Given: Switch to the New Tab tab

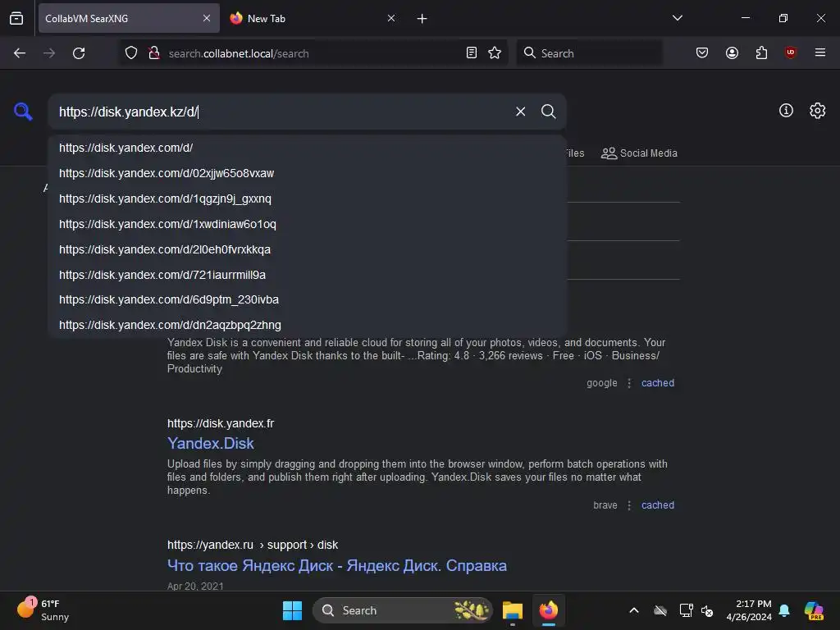Looking at the screenshot, I should coord(313,18).
